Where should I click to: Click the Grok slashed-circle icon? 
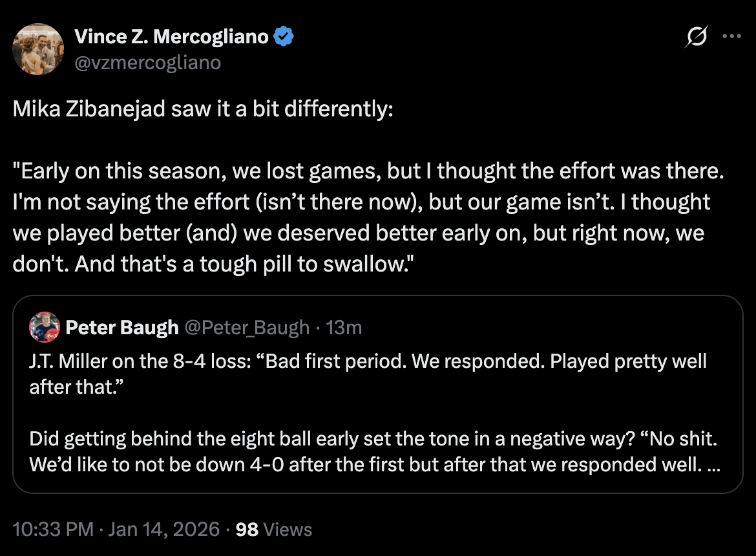tap(696, 37)
